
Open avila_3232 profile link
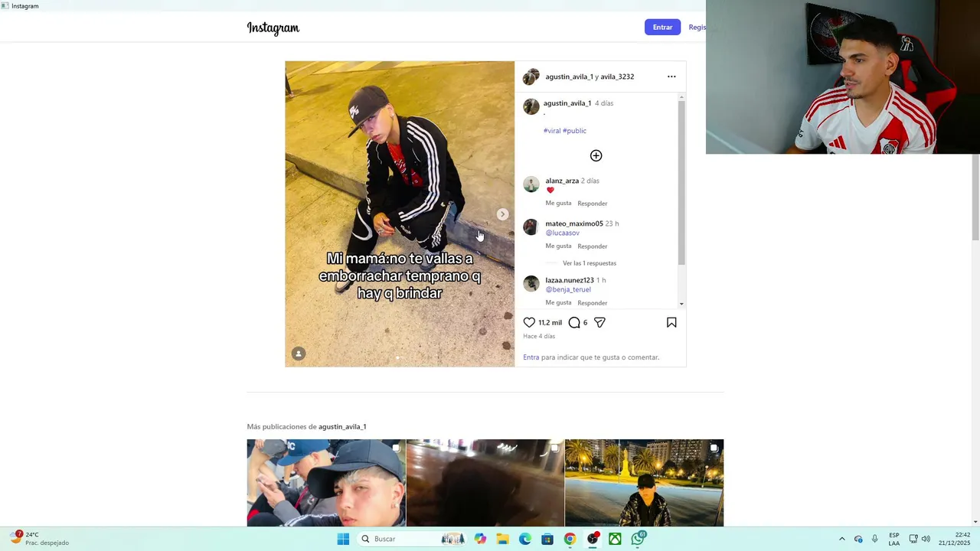point(617,77)
